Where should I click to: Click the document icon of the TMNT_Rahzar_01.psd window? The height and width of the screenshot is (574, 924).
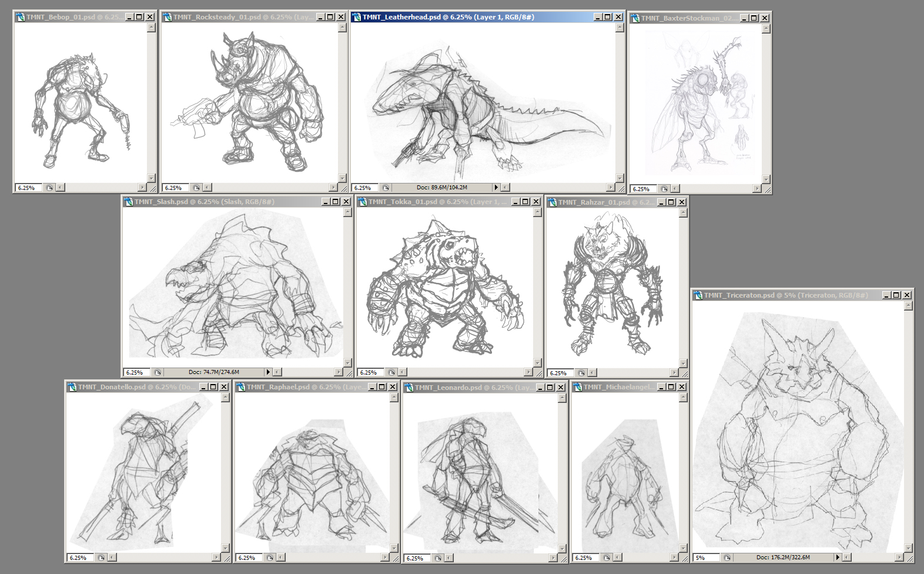553,202
